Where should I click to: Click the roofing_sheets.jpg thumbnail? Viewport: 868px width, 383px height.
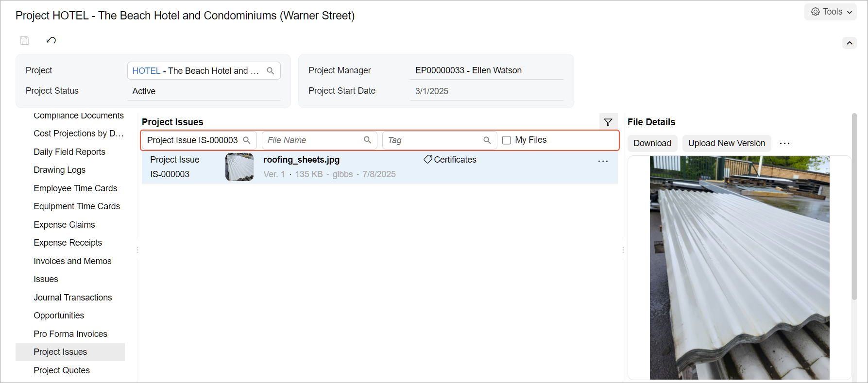[239, 167]
